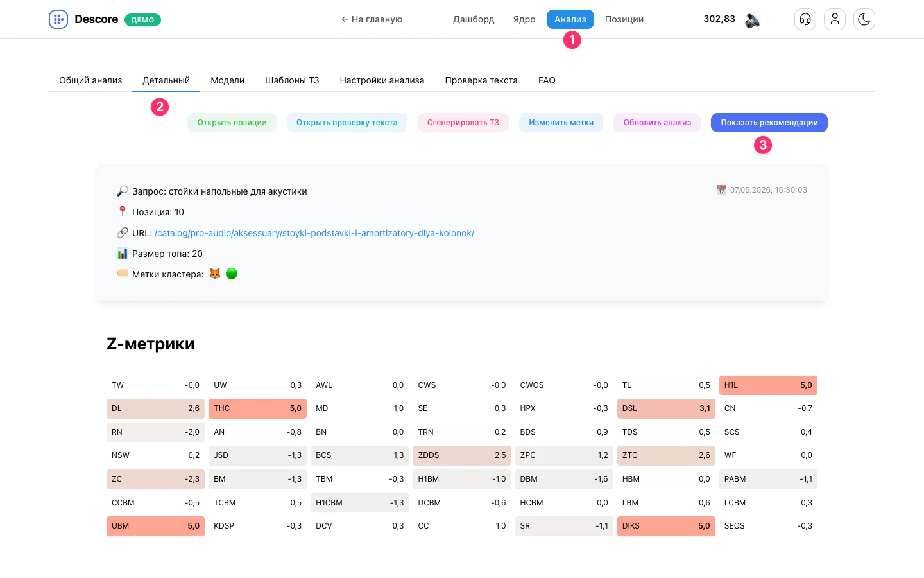Switch to Модели tab
The width and height of the screenshot is (924, 578).
[x=228, y=80]
